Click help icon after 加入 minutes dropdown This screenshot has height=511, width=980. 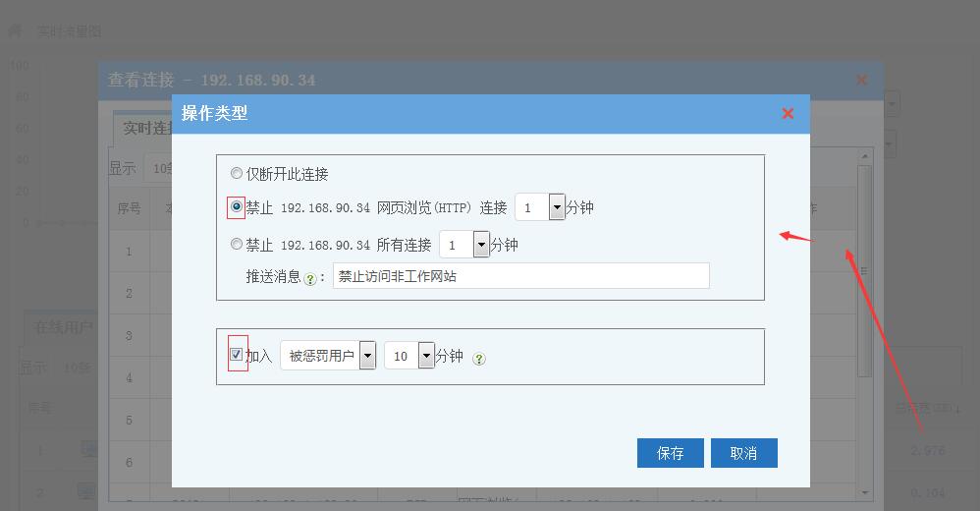pyautogui.click(x=479, y=359)
